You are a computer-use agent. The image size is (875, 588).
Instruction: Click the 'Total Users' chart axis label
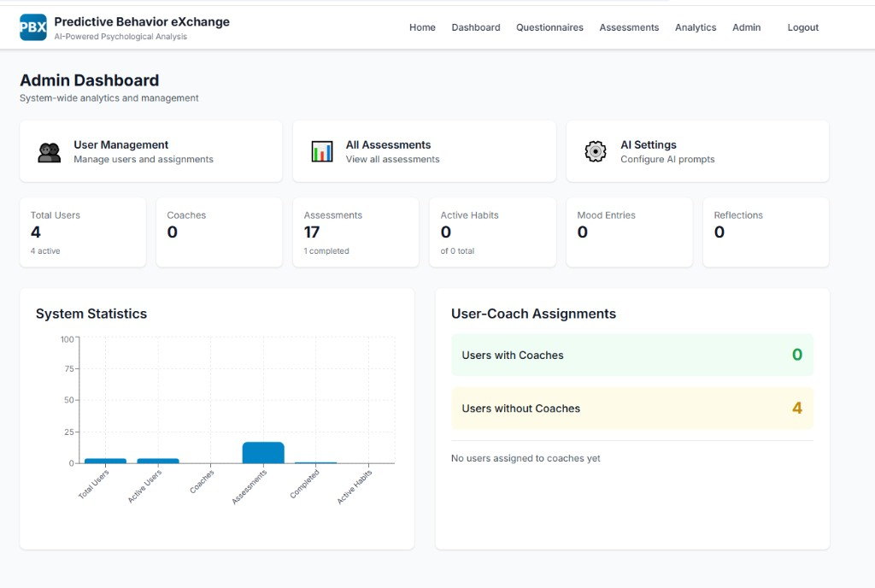click(x=94, y=484)
